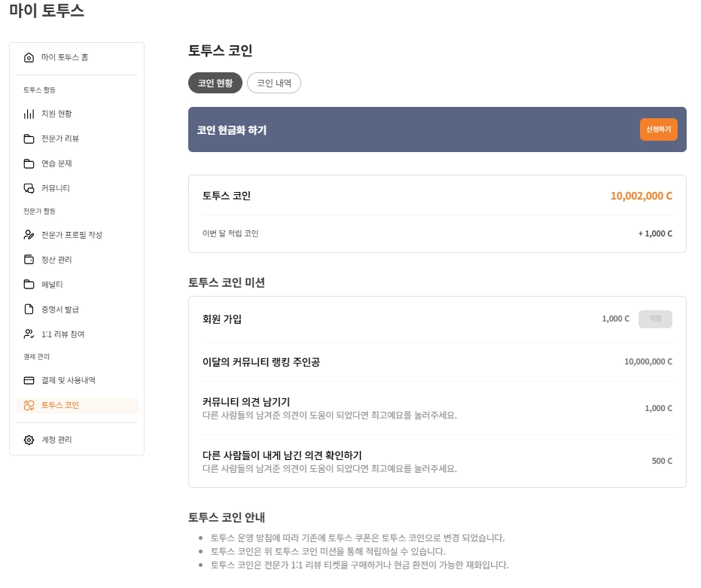Select the 코인 현황 tab

215,83
